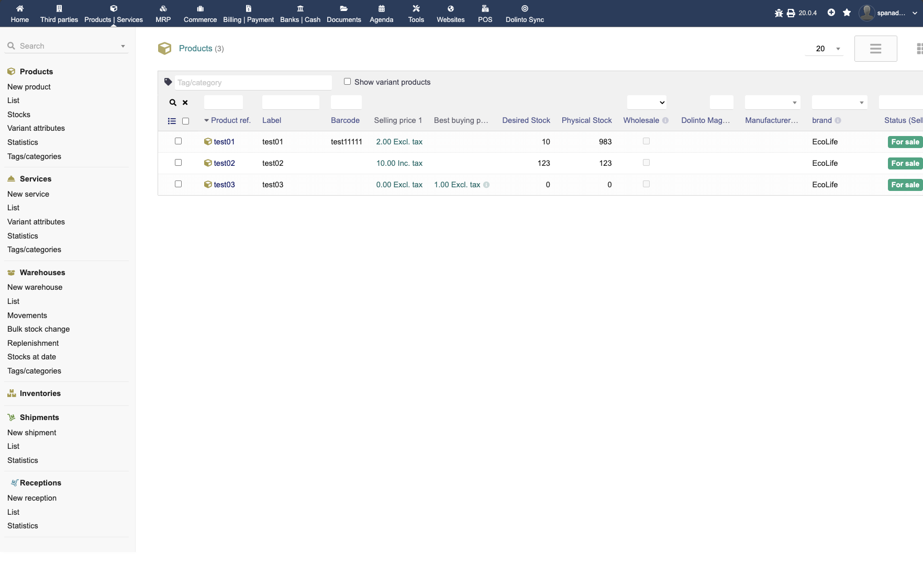Expand the Wholesale filter dropdown
This screenshot has height=588, width=923.
(x=646, y=103)
